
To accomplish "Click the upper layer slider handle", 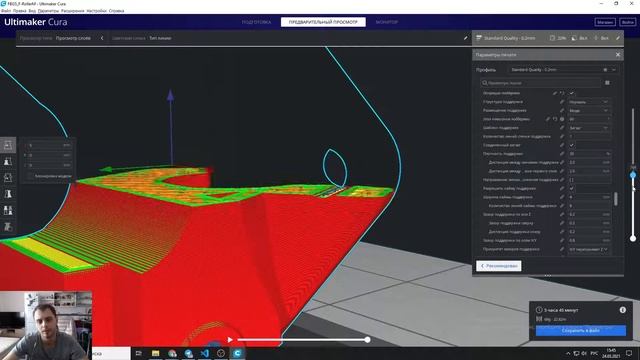I will click(633, 175).
